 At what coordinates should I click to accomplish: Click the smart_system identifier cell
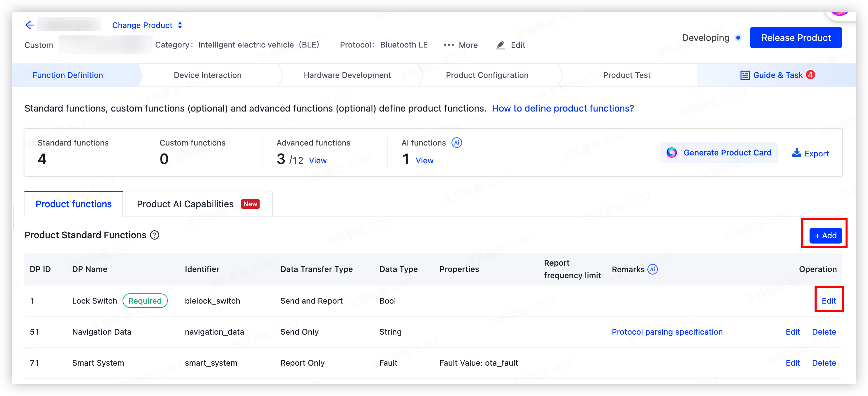coord(211,363)
